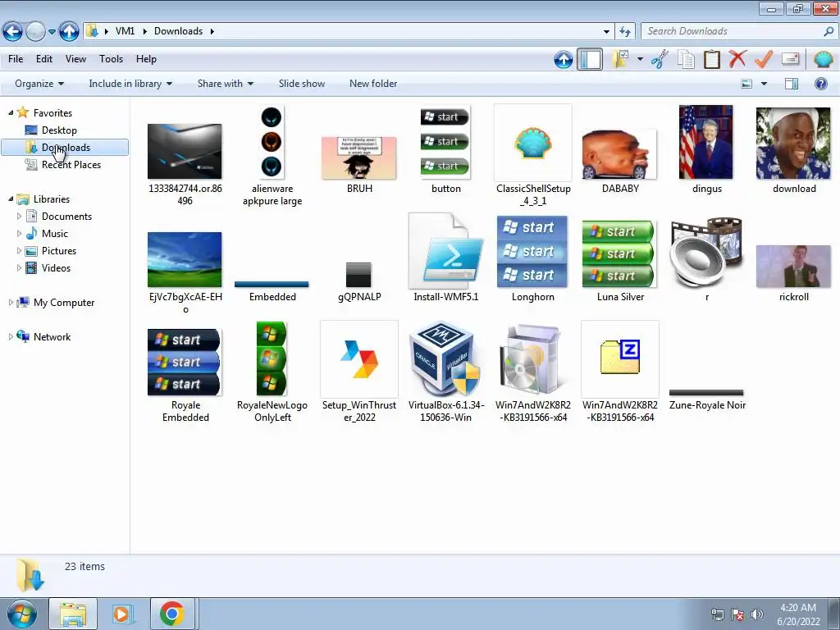Screen dimensions: 840x630
Task: Collapse the Favorites tree section
Action: click(11, 112)
